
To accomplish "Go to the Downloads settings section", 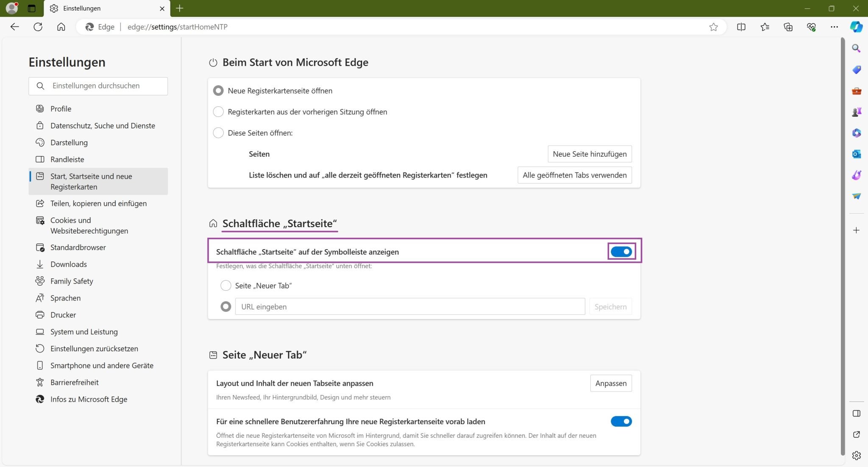I will pyautogui.click(x=69, y=264).
